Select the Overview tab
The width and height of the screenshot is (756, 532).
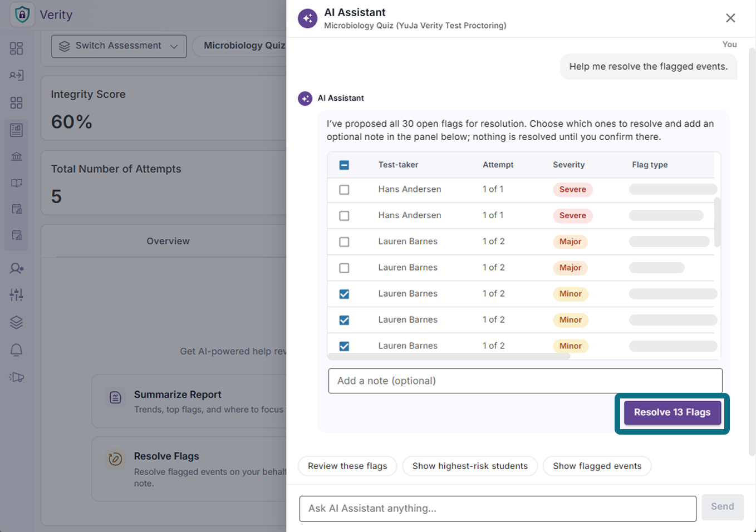pos(168,241)
